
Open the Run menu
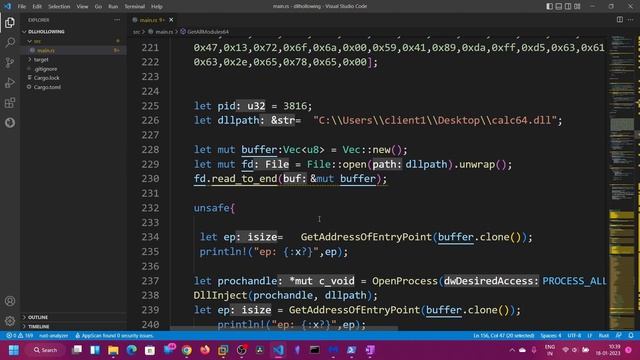(113, 7)
